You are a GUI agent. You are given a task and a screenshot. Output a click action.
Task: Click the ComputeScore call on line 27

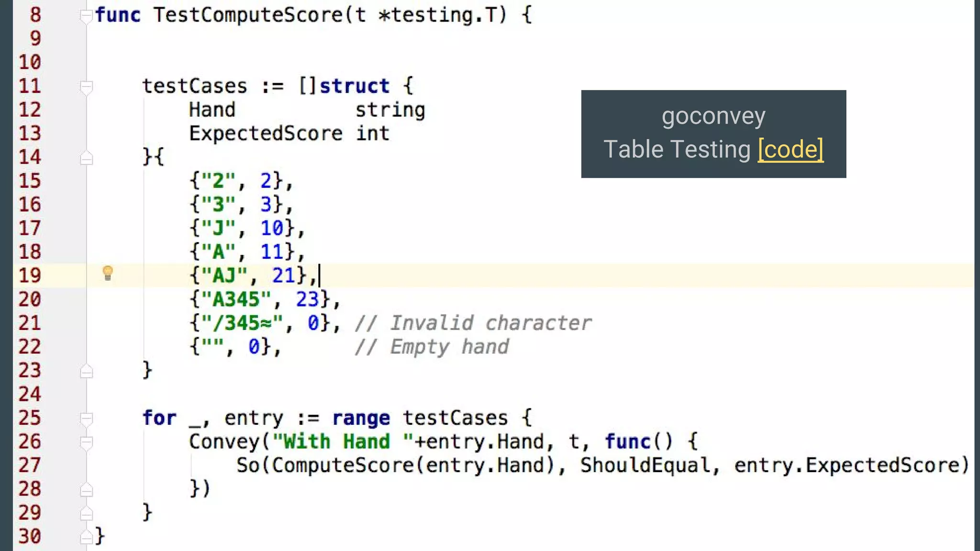pos(343,465)
